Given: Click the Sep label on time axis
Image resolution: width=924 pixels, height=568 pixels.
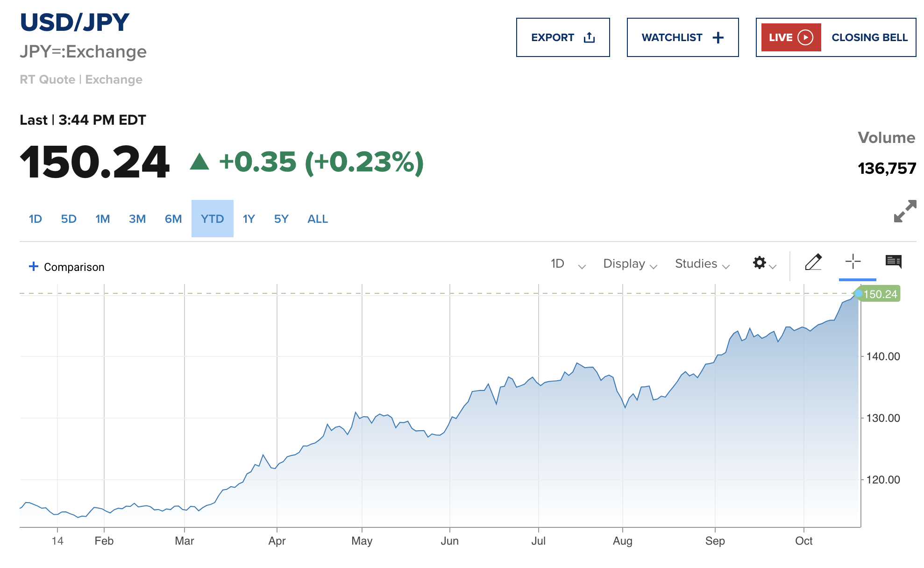Looking at the screenshot, I should pos(715,541).
